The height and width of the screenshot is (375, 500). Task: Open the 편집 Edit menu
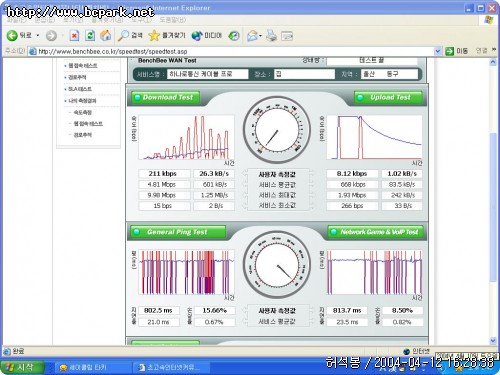pos(44,20)
